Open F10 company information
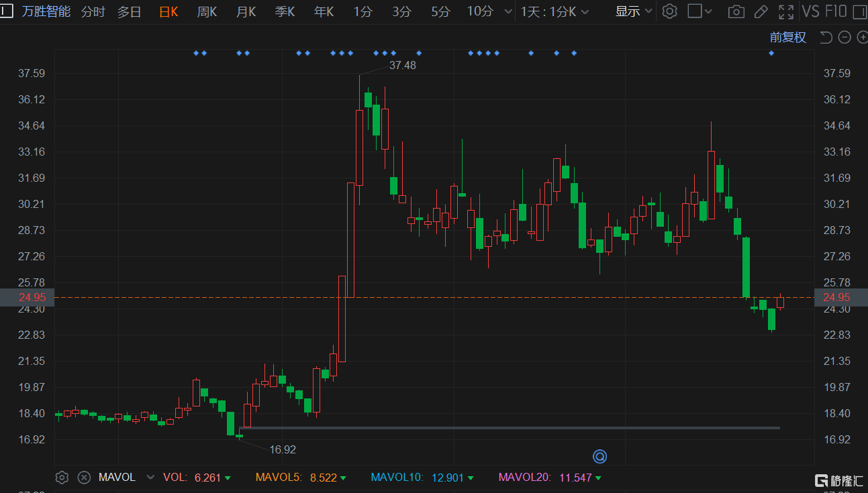The width and height of the screenshot is (868, 493). (836, 11)
